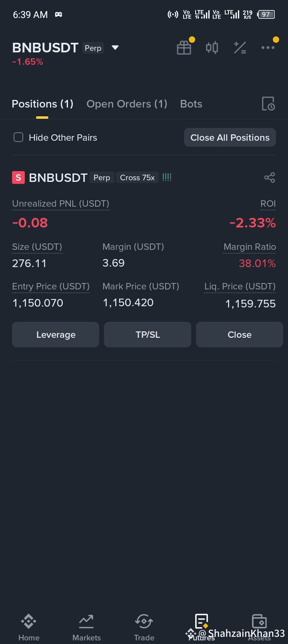Tap the Leverage button
The image size is (288, 644).
click(56, 335)
